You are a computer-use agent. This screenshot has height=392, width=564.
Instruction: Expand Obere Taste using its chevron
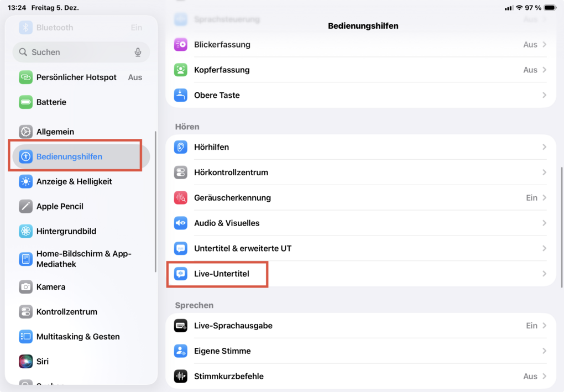pyautogui.click(x=544, y=95)
